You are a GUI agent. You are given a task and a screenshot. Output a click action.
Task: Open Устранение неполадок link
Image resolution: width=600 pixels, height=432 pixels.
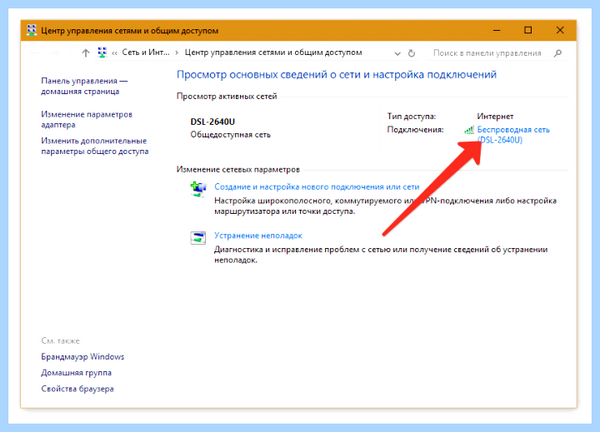pos(258,235)
